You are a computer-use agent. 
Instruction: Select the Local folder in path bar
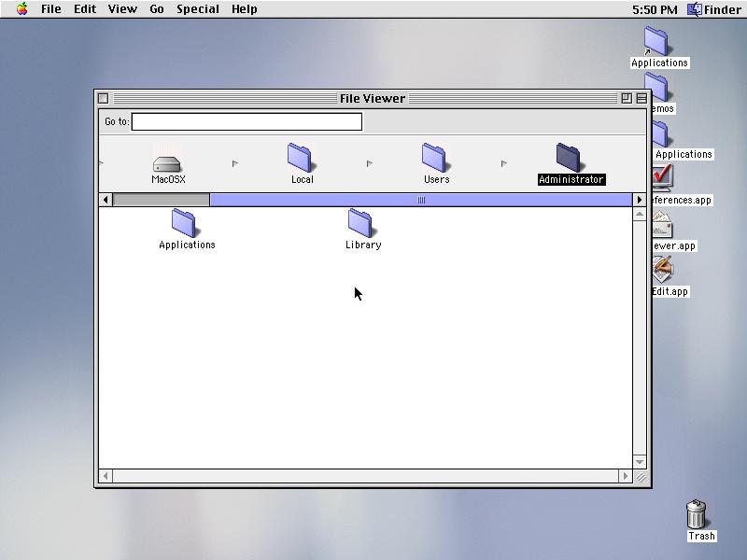[x=301, y=158]
